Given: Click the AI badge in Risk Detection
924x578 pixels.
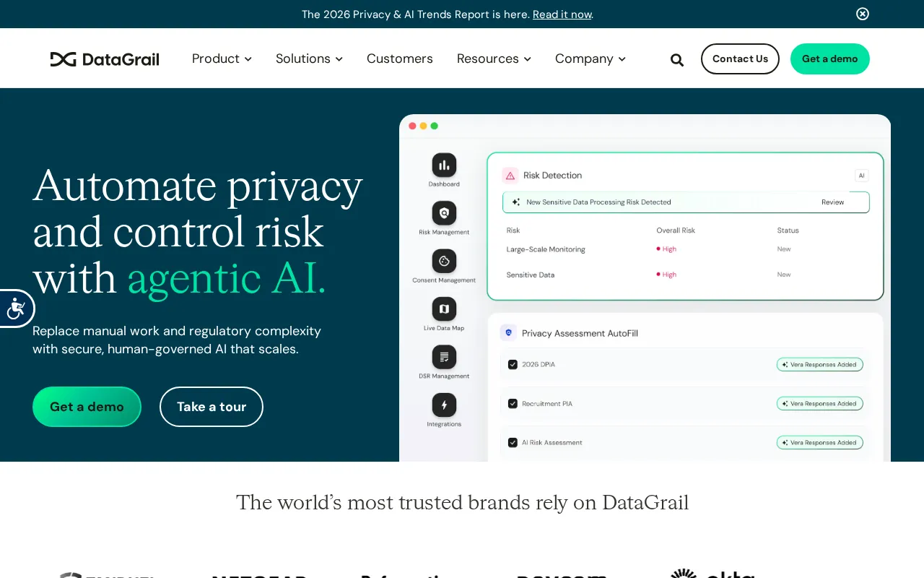Looking at the screenshot, I should pos(861,176).
